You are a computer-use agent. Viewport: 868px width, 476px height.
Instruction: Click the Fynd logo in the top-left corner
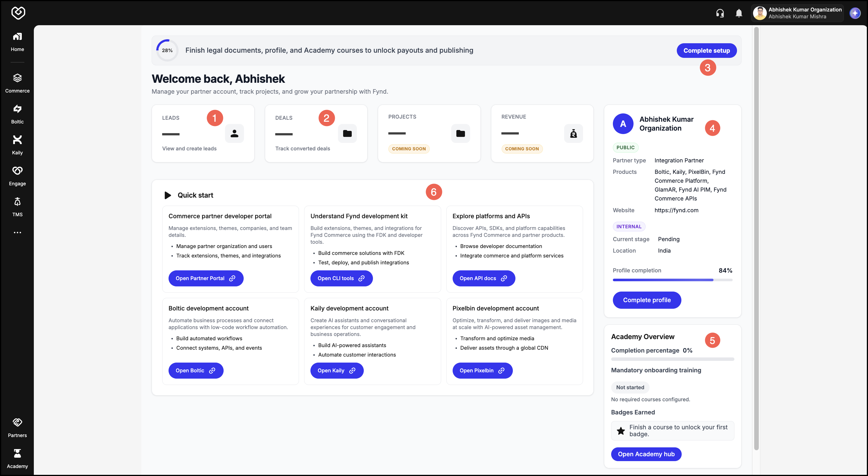18,13
